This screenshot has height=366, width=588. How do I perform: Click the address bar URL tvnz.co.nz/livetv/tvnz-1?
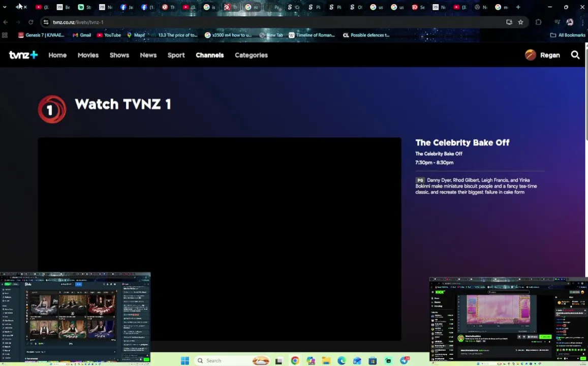tap(78, 22)
